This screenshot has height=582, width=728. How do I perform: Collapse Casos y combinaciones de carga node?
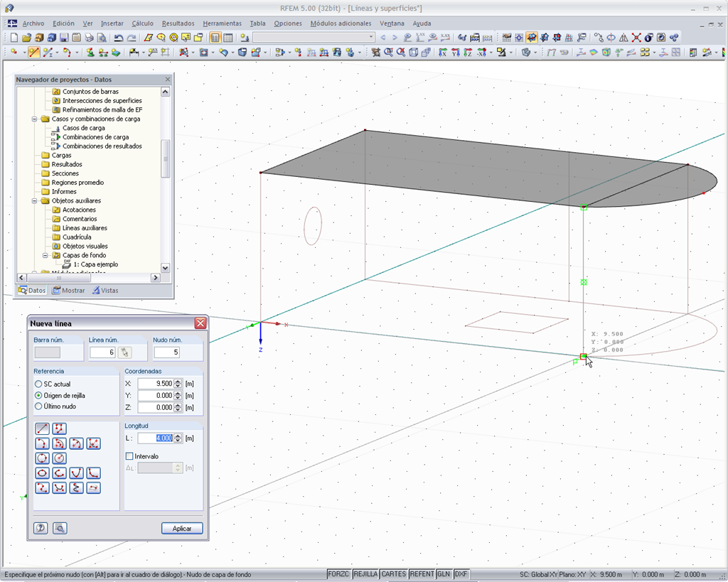34,119
